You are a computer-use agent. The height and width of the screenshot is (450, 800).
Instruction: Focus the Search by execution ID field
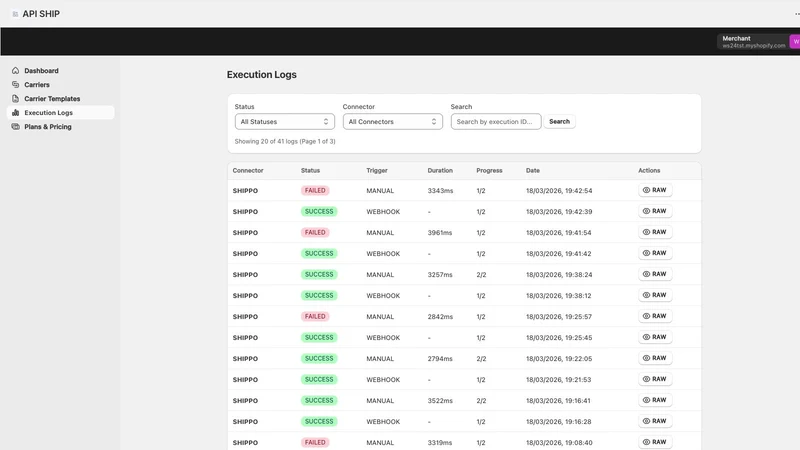[x=496, y=121]
